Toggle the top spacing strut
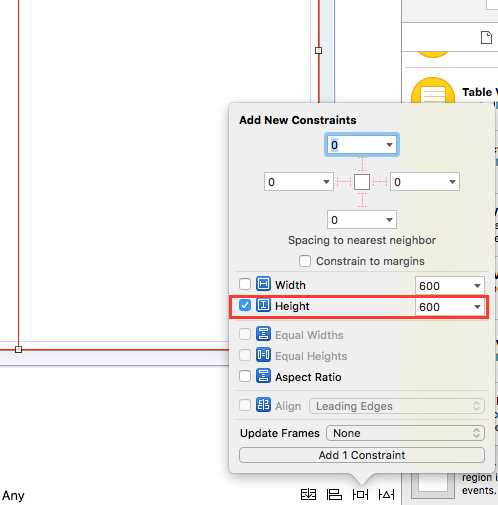 coord(362,165)
